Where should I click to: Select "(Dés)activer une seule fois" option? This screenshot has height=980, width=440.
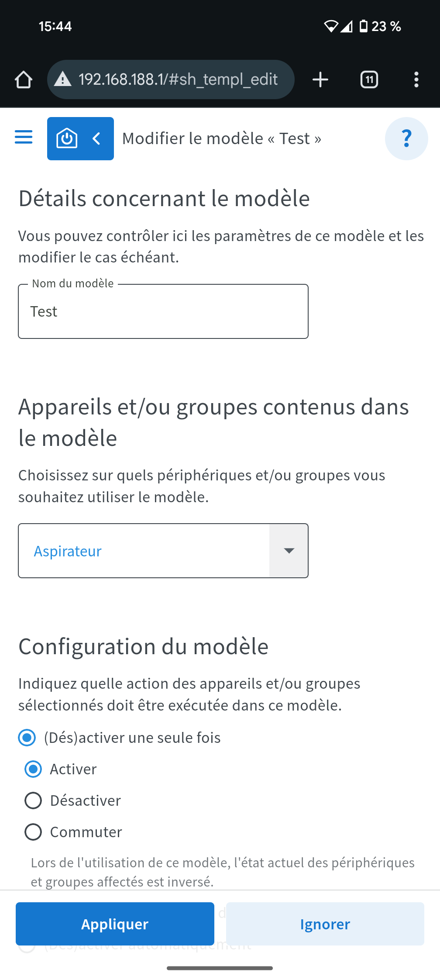(x=27, y=738)
